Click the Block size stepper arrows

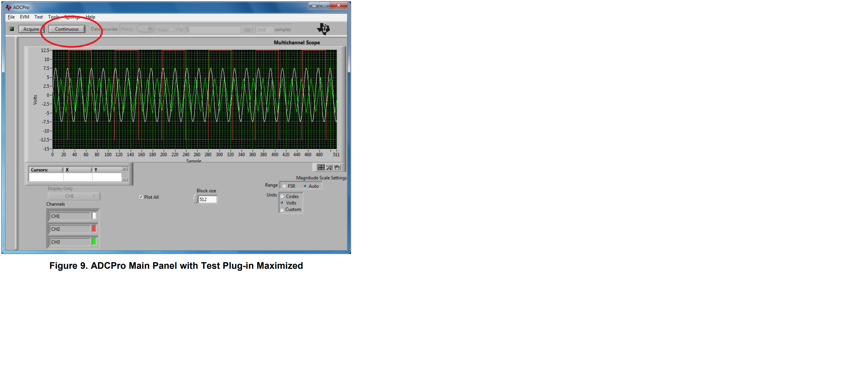point(196,199)
